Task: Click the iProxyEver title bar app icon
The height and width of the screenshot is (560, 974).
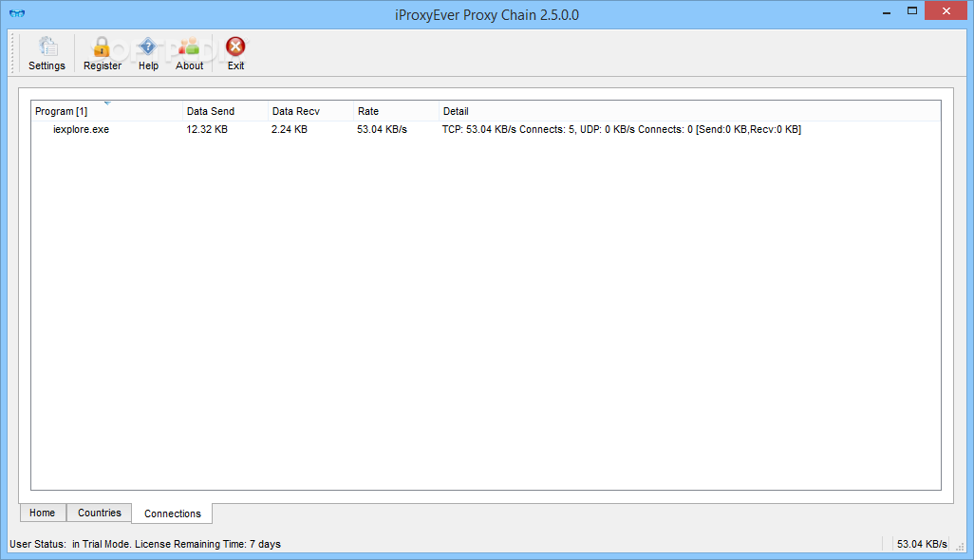Action: coord(17,13)
